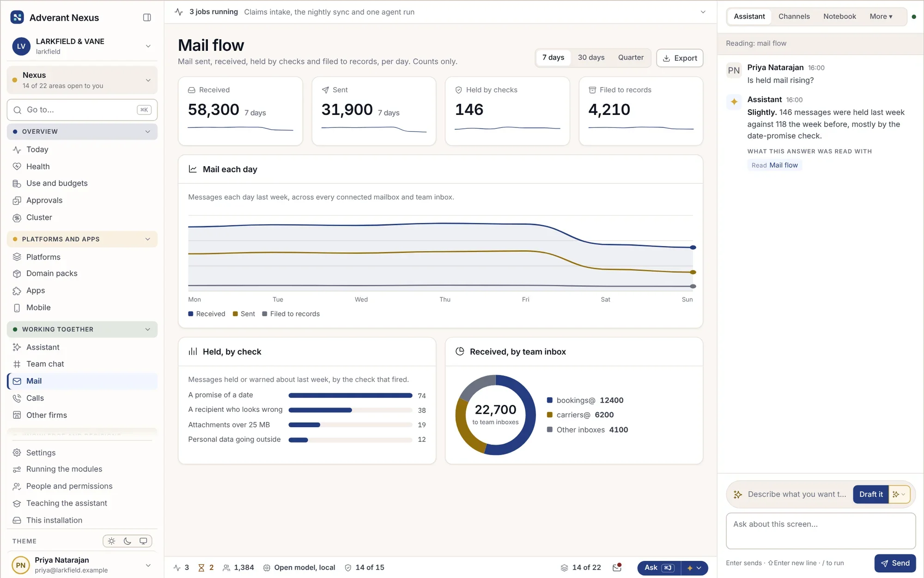
Task: Collapse the Platforms and Apps section
Action: coord(82,239)
